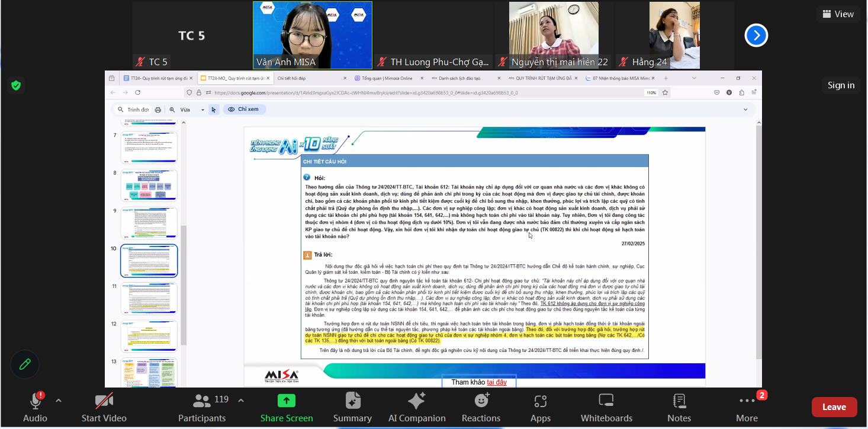868x429 pixels.
Task: Open the Reactions menu
Action: pos(481,407)
